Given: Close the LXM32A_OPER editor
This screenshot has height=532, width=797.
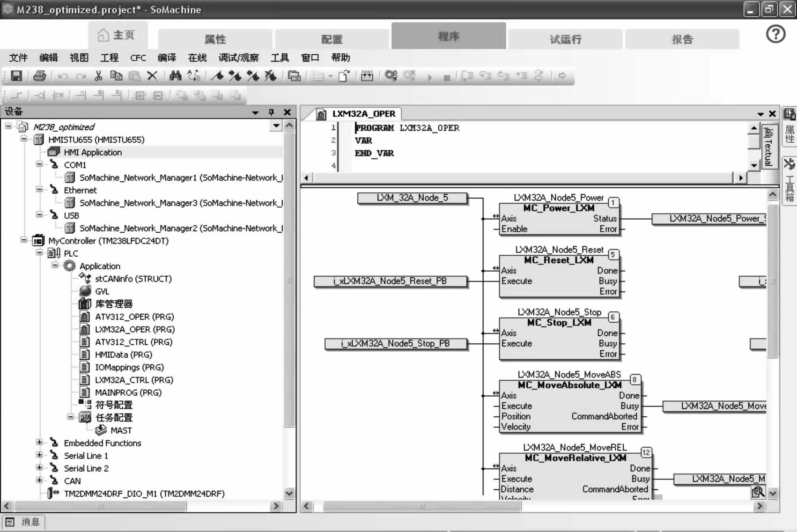Looking at the screenshot, I should click(x=773, y=114).
